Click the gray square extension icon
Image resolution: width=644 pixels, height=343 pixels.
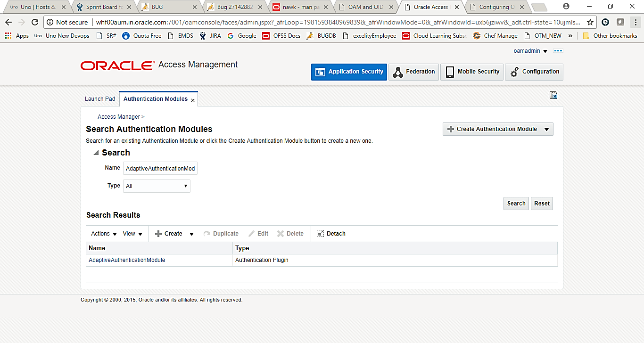(x=620, y=22)
